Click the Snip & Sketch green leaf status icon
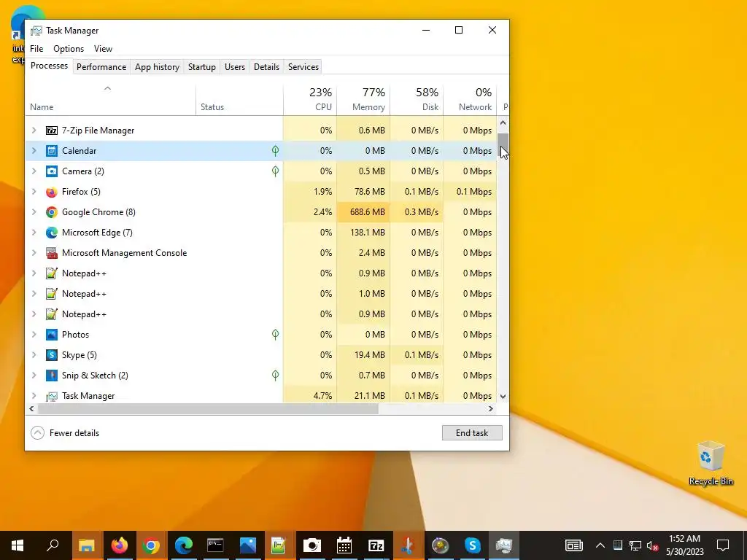Screen dimensions: 747x560 pos(275,376)
